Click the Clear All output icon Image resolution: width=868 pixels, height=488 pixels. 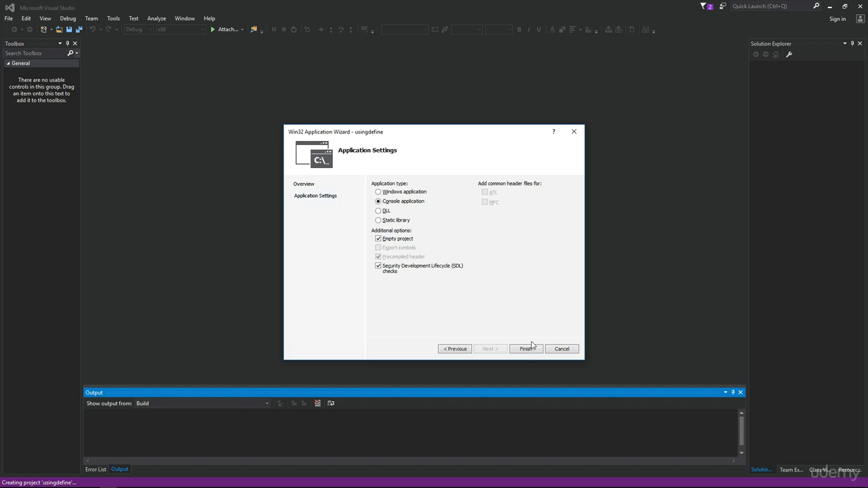pyautogui.click(x=317, y=403)
